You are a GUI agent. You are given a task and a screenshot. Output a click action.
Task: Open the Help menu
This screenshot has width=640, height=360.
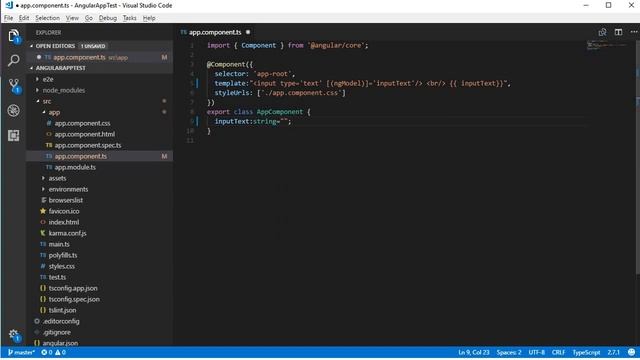[149, 18]
